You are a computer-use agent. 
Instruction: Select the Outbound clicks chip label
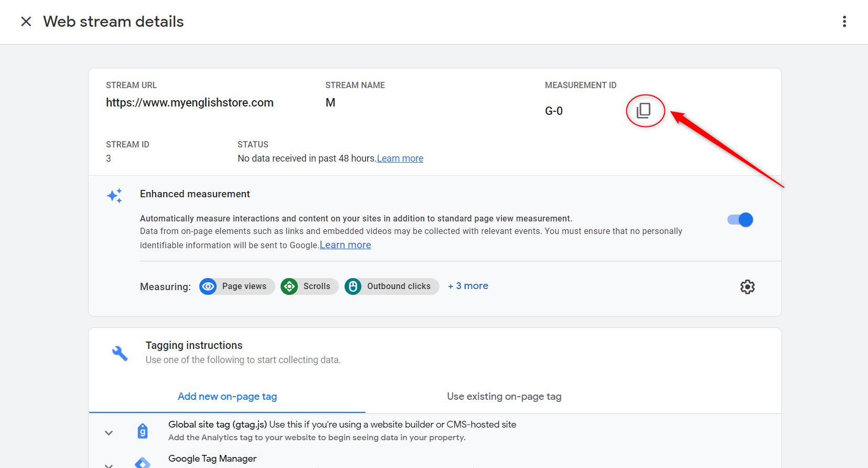(x=399, y=286)
